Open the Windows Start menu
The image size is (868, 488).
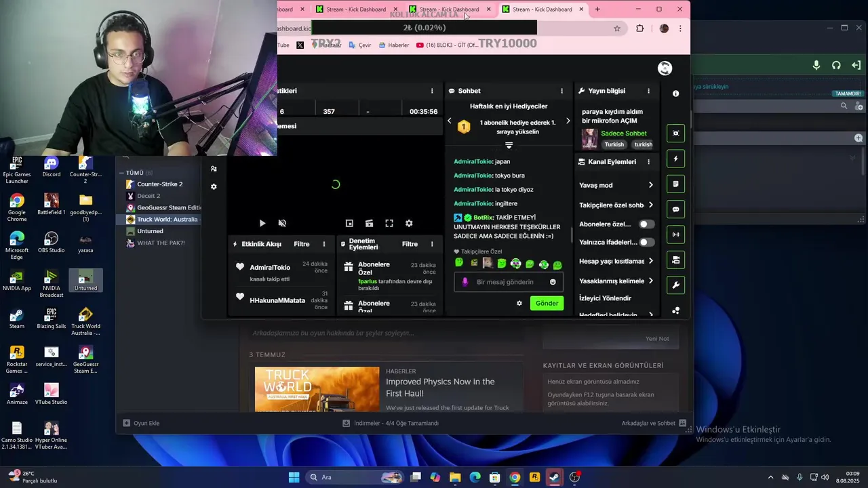point(294,477)
